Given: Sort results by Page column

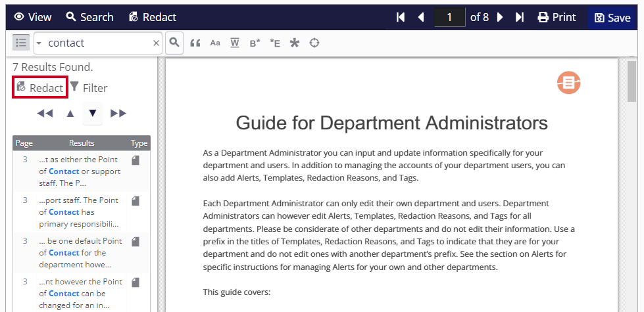Looking at the screenshot, I should pyautogui.click(x=24, y=143).
